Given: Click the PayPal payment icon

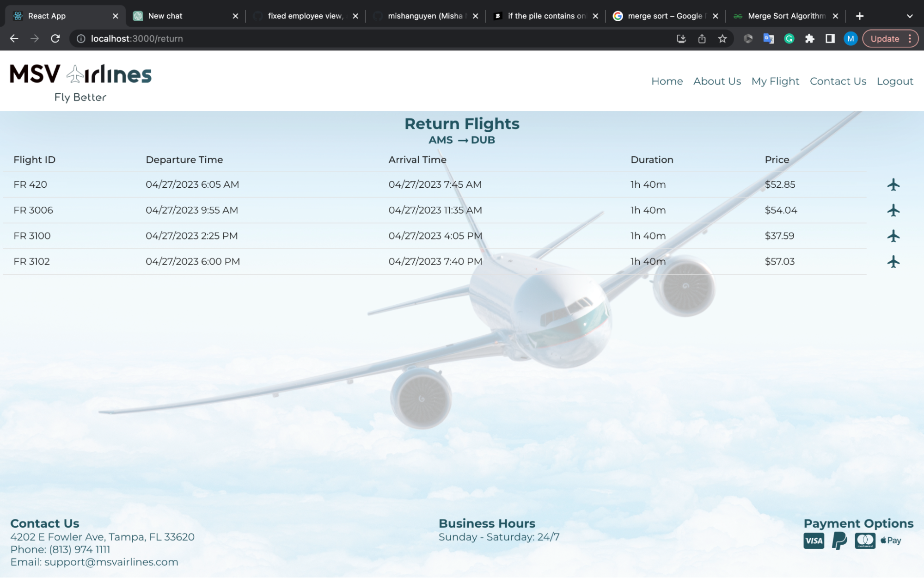Looking at the screenshot, I should [x=839, y=540].
